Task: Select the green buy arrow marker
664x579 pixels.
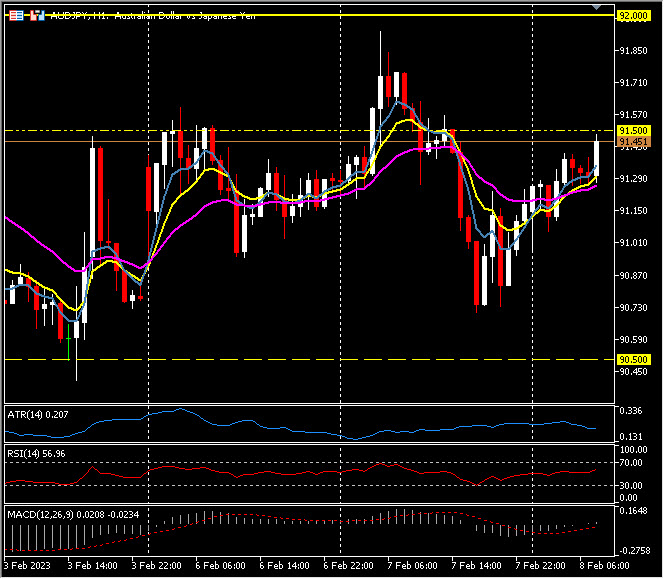Action: (x=68, y=350)
